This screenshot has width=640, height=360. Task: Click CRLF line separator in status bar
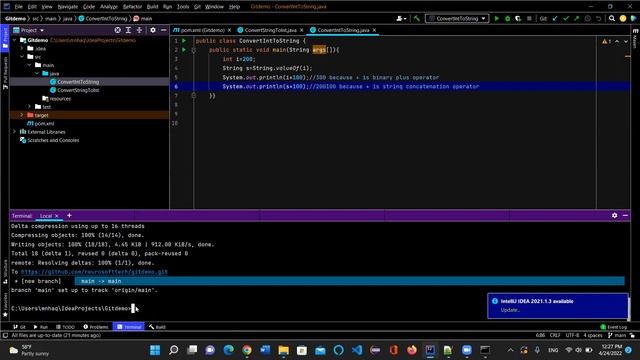(555, 336)
